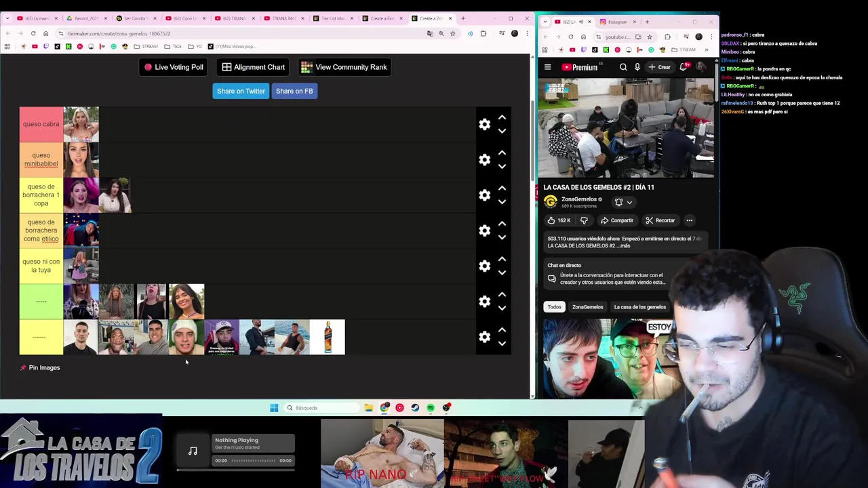Click YouTube Premium logo
This screenshot has height=488, width=868.
click(580, 67)
